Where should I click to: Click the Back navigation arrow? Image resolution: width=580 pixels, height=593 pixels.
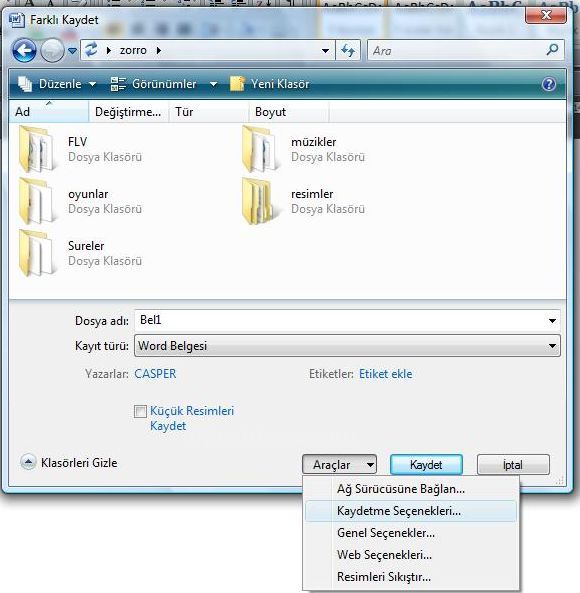click(x=24, y=50)
